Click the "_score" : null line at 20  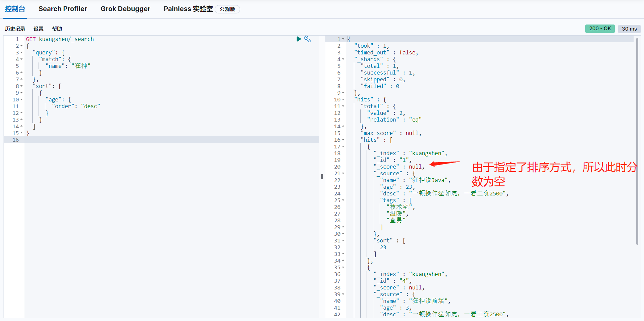[x=399, y=167]
